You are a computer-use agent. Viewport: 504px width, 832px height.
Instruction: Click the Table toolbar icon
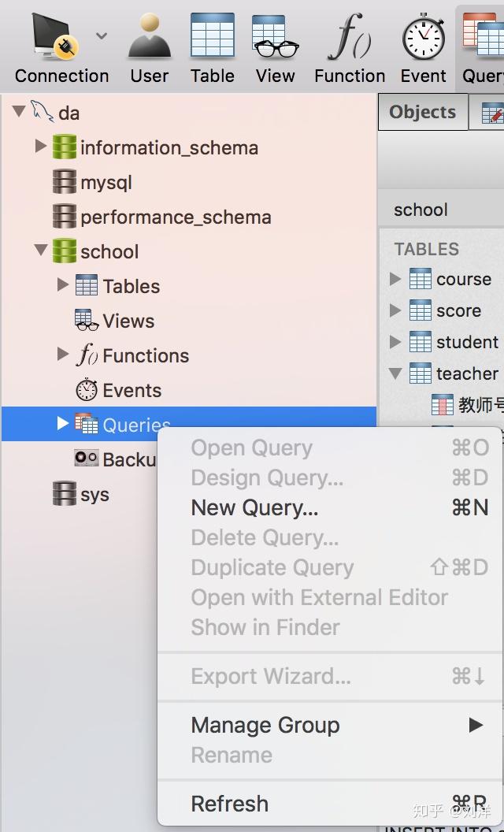[212, 38]
